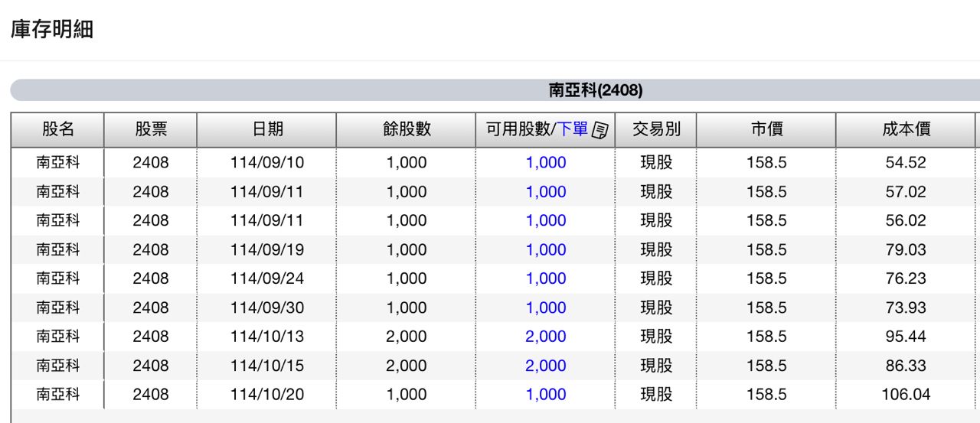Select blue 2,000 in 114/10/15 row

(x=545, y=366)
